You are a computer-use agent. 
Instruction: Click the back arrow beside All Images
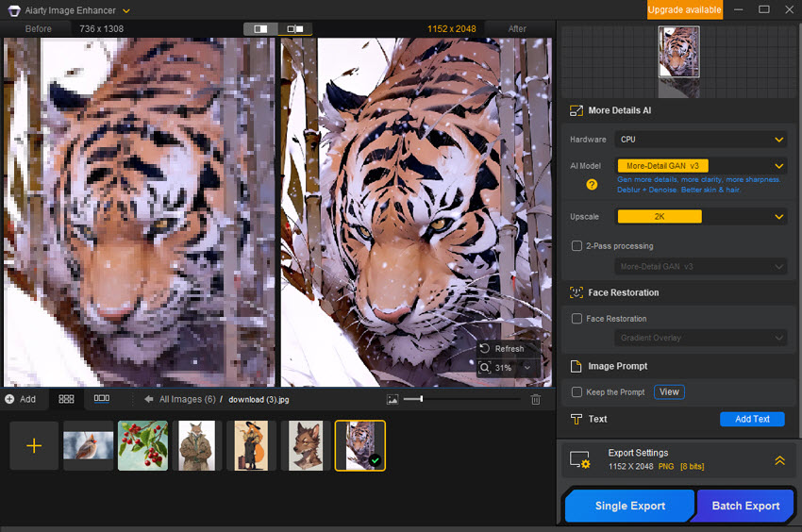[x=149, y=399]
